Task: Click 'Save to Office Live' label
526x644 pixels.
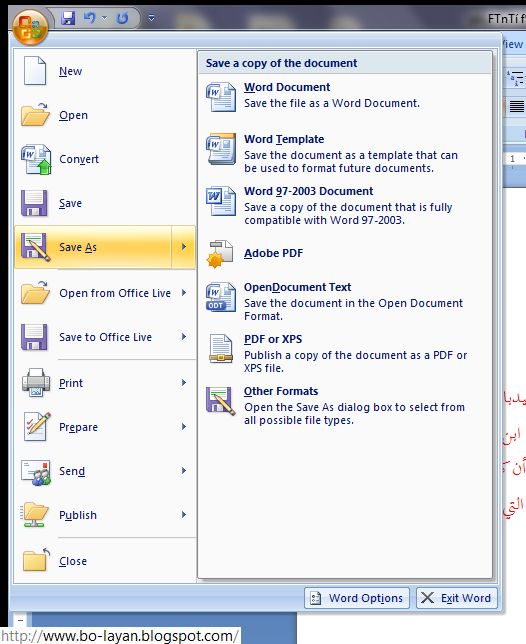Action: [x=106, y=337]
